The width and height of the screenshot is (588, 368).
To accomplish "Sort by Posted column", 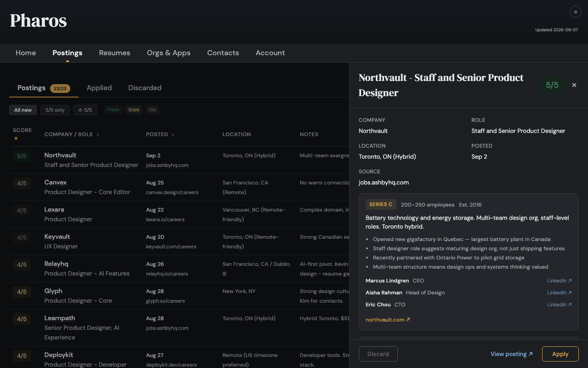I will click(160, 134).
